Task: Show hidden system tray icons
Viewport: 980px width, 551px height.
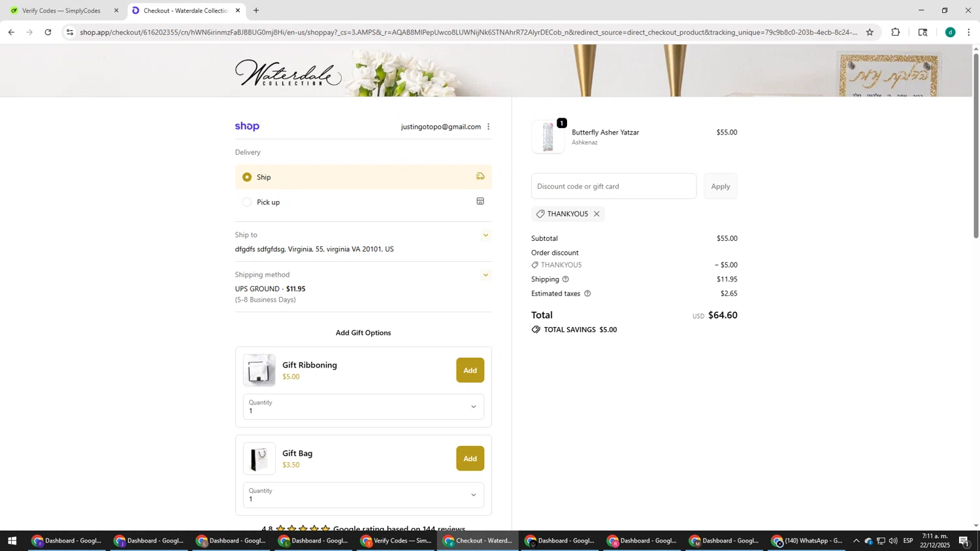Action: tap(856, 541)
